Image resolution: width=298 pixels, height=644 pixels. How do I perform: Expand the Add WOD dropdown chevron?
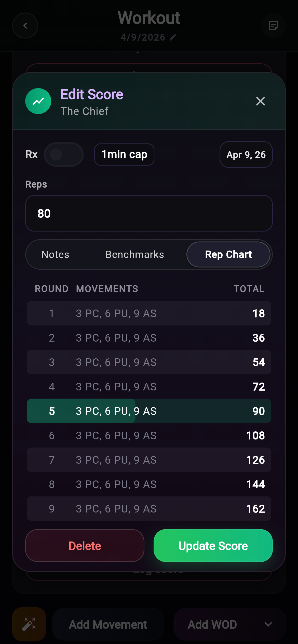pyautogui.click(x=268, y=624)
